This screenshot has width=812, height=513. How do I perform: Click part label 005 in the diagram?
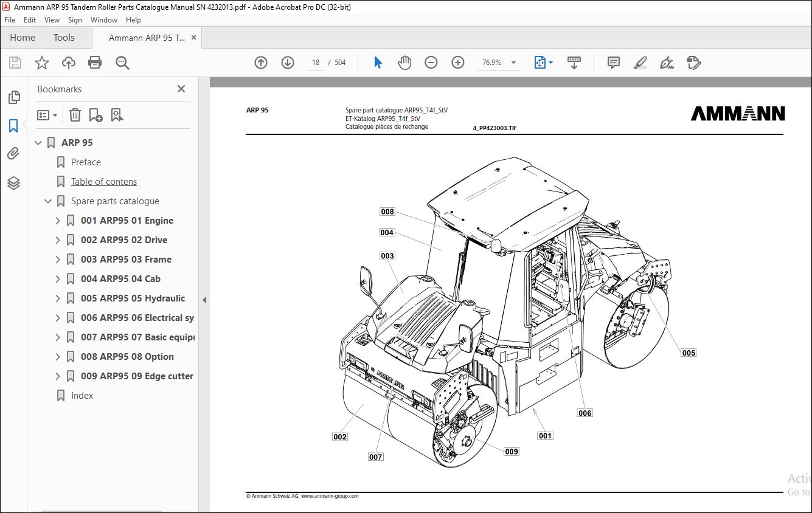coord(689,353)
